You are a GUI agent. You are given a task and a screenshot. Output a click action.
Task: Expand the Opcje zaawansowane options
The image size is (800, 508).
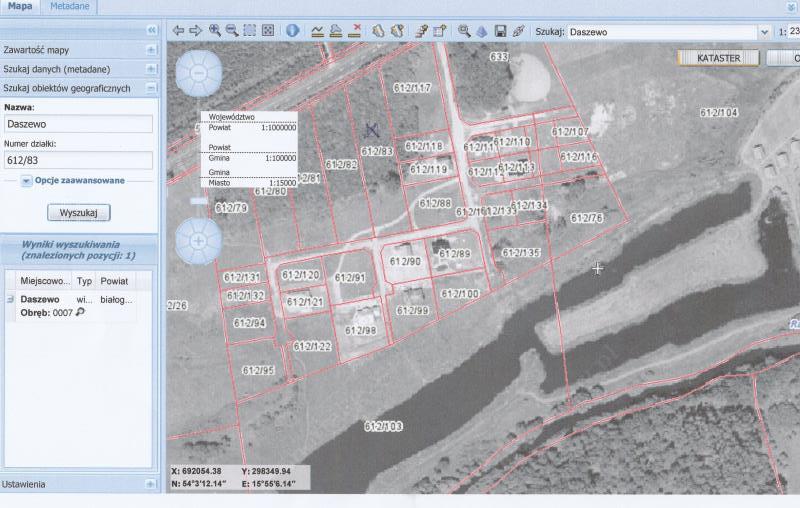point(27,181)
